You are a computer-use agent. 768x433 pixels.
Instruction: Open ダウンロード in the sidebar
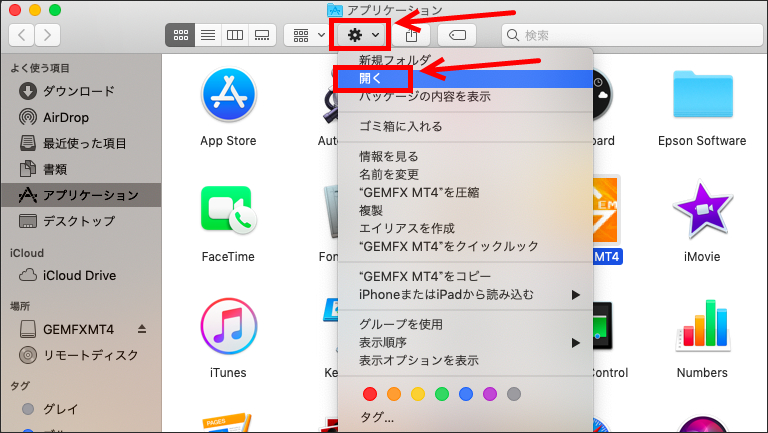click(78, 91)
